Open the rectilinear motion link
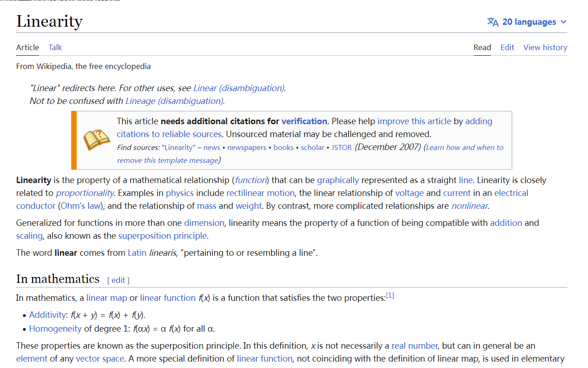588x368 pixels. (260, 193)
